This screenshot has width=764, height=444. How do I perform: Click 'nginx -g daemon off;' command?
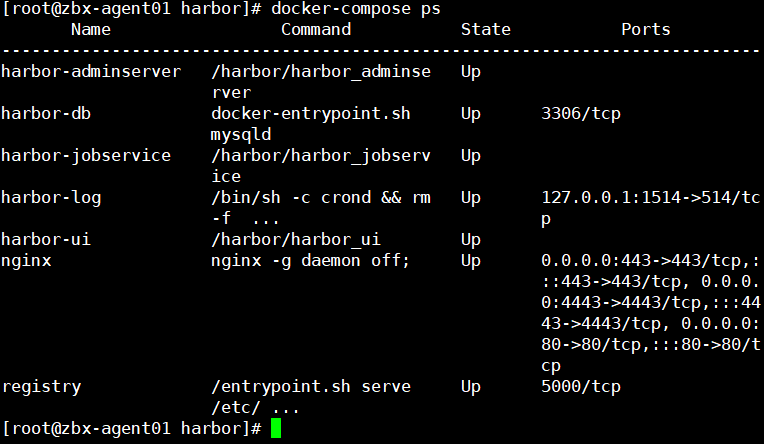(311, 261)
